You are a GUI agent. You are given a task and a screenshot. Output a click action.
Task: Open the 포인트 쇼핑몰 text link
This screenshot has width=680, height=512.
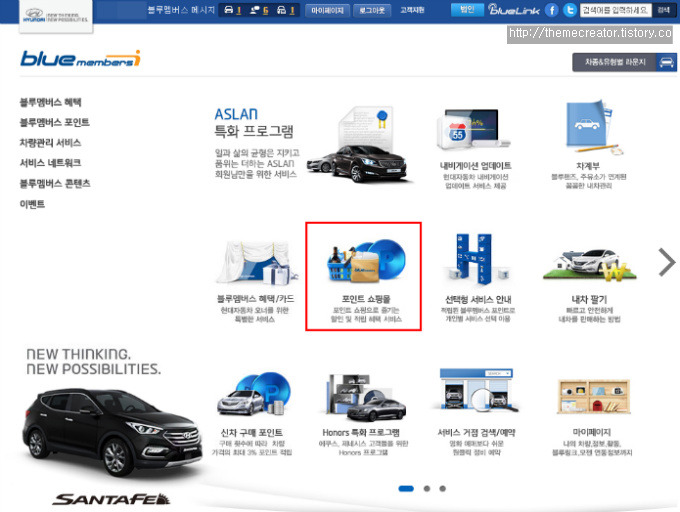click(366, 299)
